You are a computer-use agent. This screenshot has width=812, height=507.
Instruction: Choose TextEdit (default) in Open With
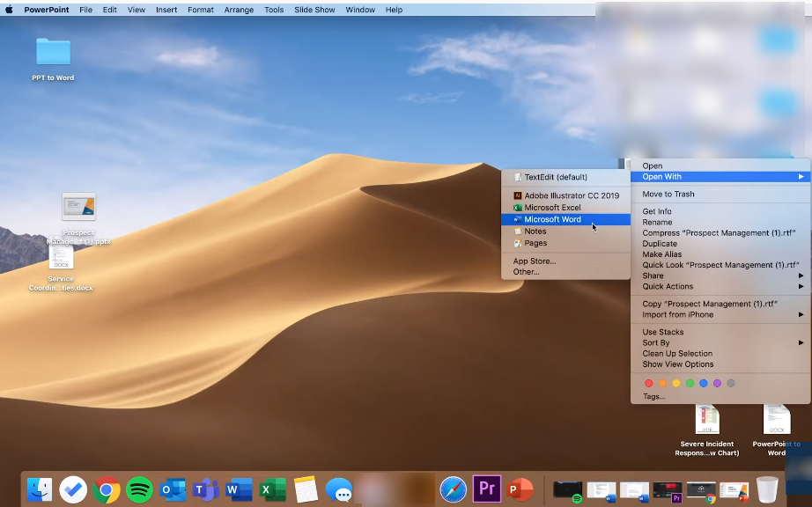coord(566,177)
